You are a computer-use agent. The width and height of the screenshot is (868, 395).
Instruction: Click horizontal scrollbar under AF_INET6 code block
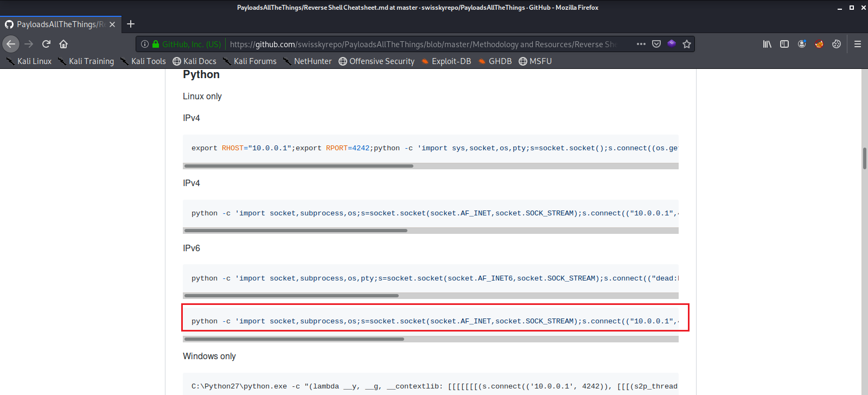coord(291,296)
